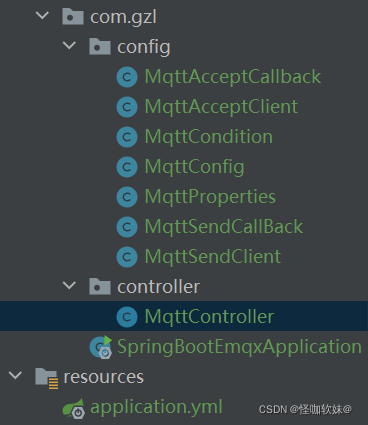368x425 pixels.
Task: Click the config package folder icon
Action: [100, 46]
